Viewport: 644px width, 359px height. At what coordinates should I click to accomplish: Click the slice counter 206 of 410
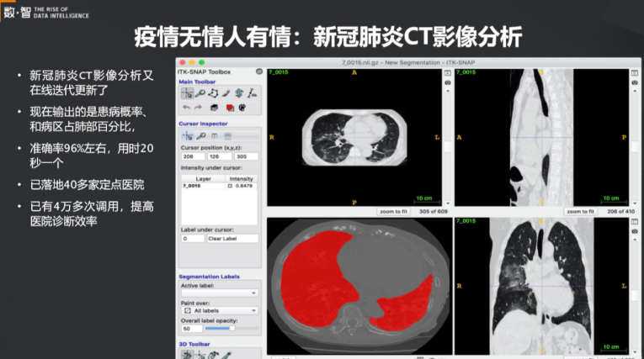621,211
